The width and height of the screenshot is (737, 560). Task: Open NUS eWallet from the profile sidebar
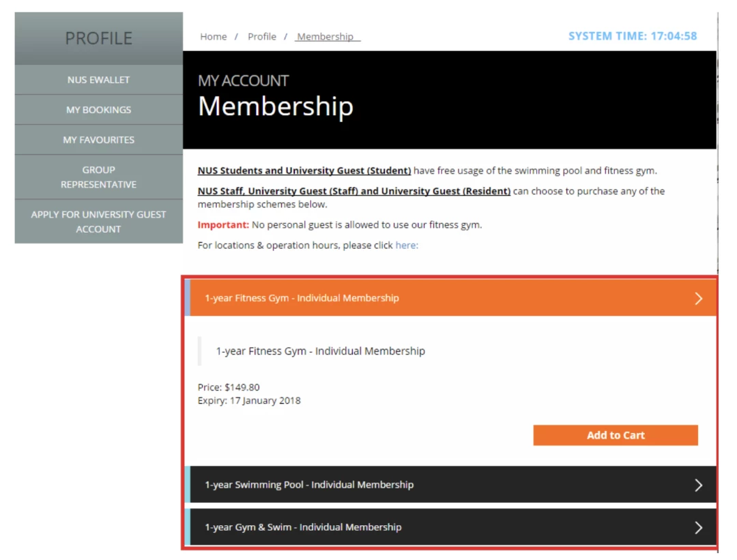click(99, 80)
